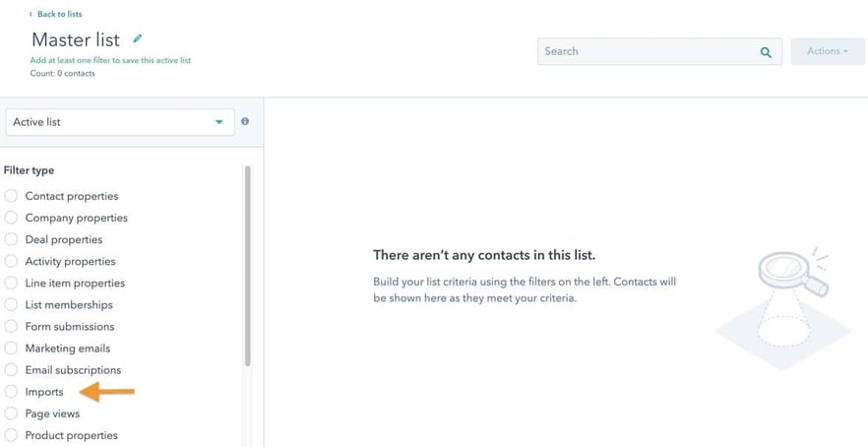The height and width of the screenshot is (447, 868).
Task: Select Company properties filter type
Action: [x=11, y=218]
